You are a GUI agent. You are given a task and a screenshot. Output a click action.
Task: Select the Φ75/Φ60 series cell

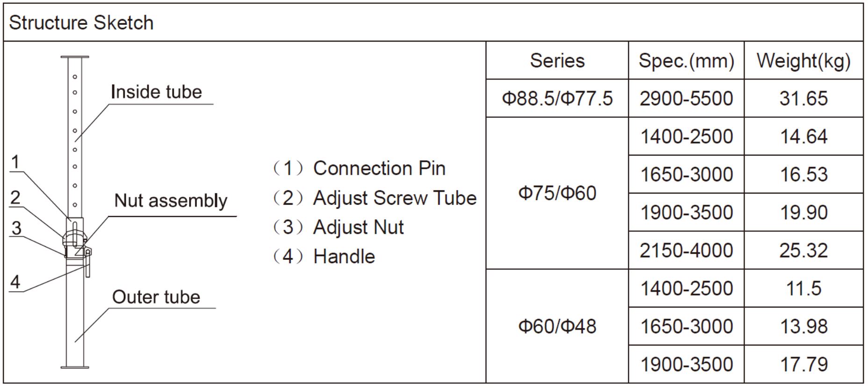[x=557, y=193]
